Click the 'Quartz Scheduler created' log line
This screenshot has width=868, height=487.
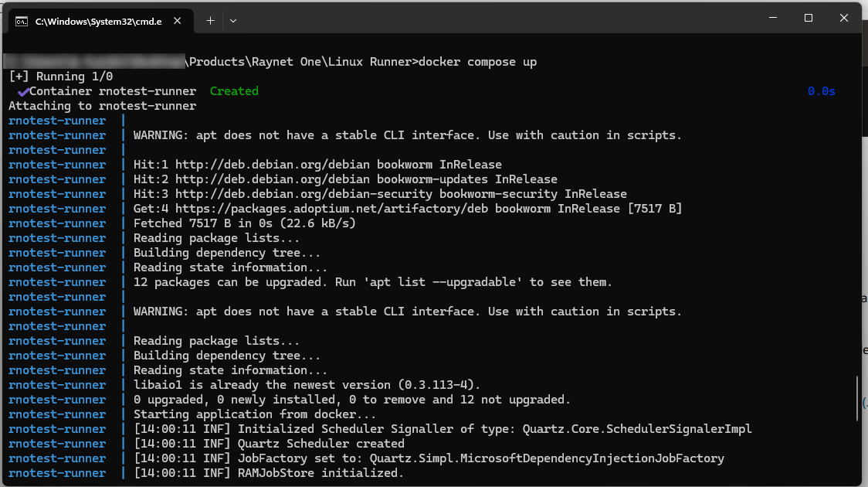320,444
